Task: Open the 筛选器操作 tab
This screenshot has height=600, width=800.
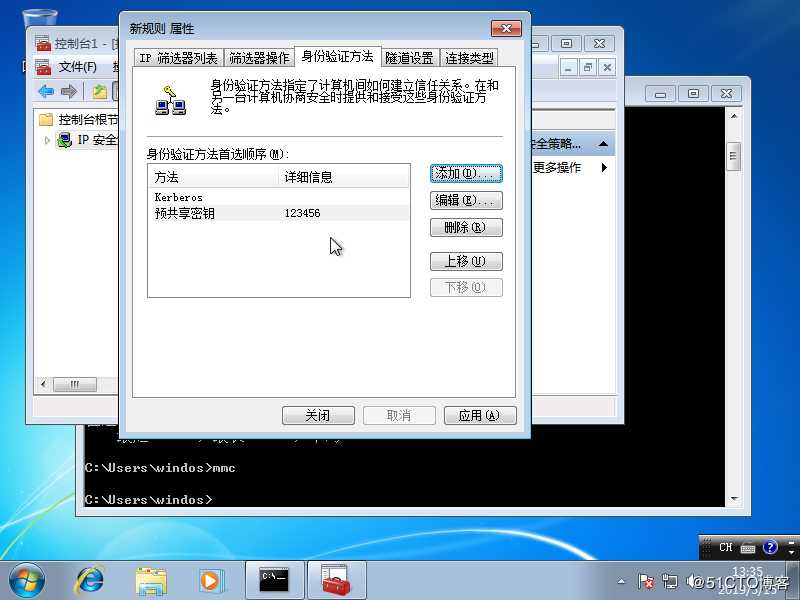Action: tap(259, 58)
